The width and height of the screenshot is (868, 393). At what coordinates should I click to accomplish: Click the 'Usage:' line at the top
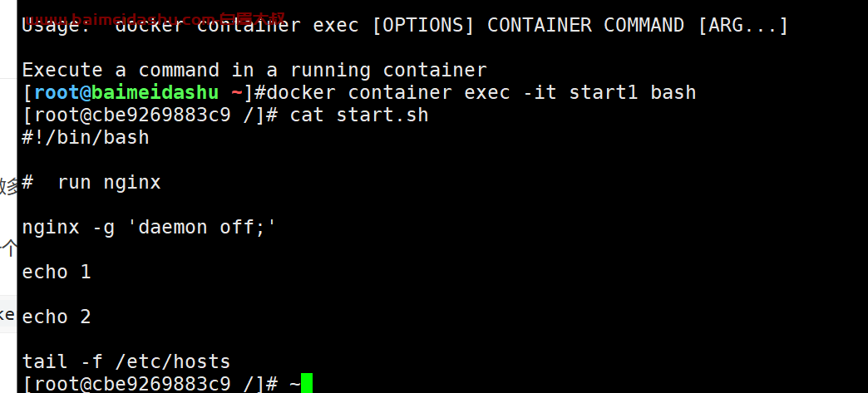[x=405, y=26]
